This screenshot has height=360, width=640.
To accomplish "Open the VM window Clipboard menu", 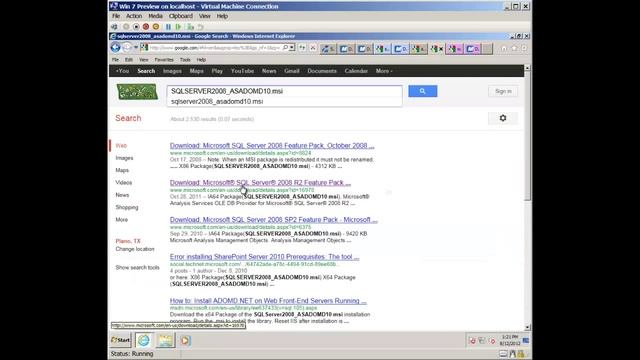I will (x=181, y=16).
